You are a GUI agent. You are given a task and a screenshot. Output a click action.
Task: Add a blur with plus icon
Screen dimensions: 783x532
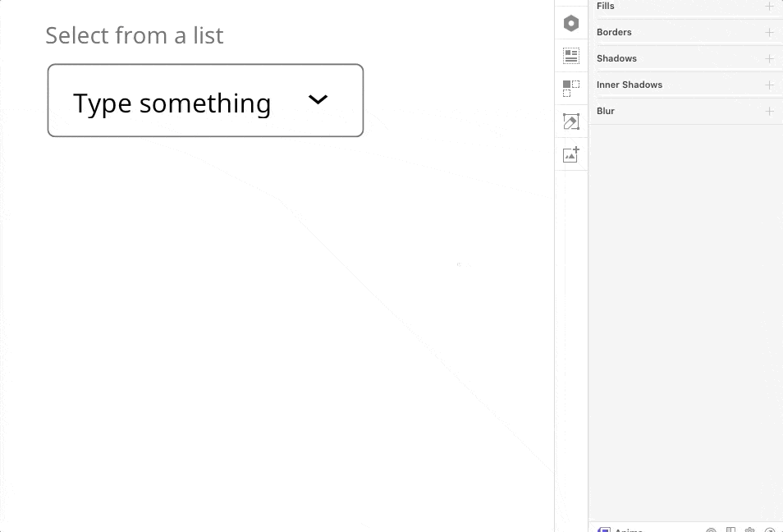(x=769, y=112)
